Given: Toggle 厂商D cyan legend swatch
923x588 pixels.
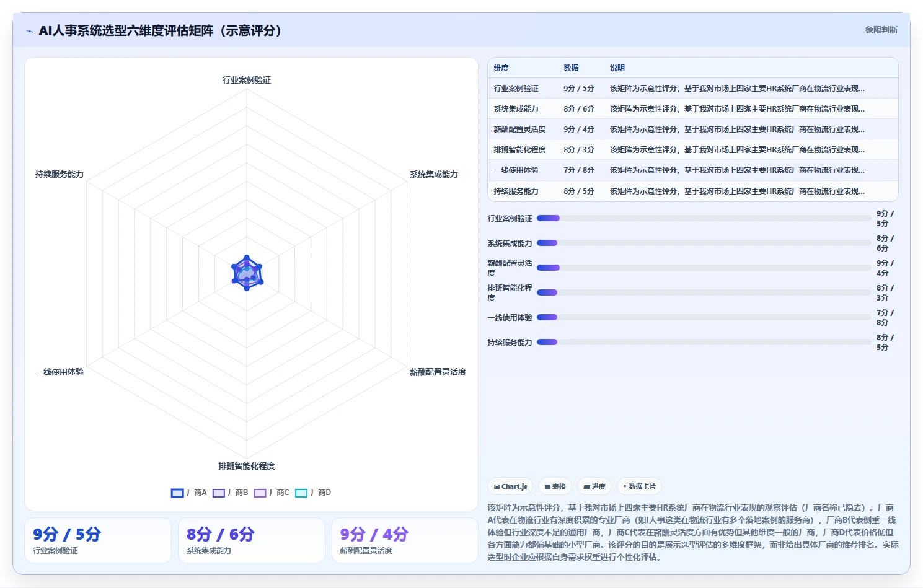Looking at the screenshot, I should (301, 493).
